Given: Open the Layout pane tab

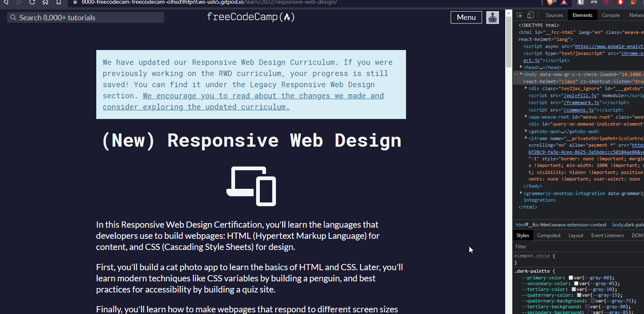Looking at the screenshot, I should (576, 235).
